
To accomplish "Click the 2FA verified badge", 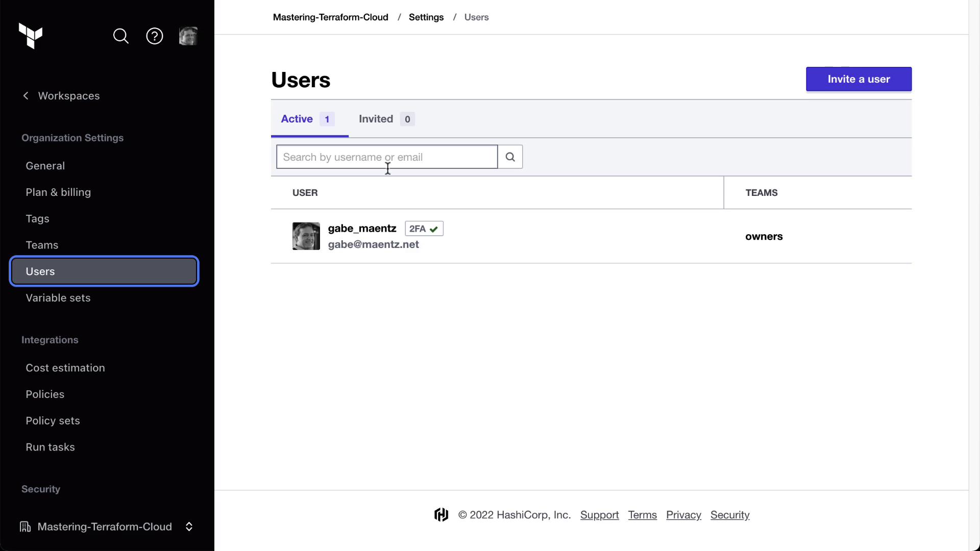I will pyautogui.click(x=424, y=229).
